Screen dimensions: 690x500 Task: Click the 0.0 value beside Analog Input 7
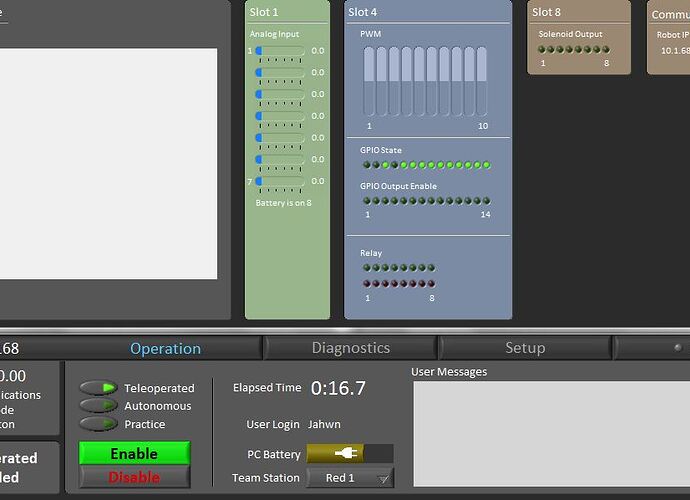pos(318,181)
